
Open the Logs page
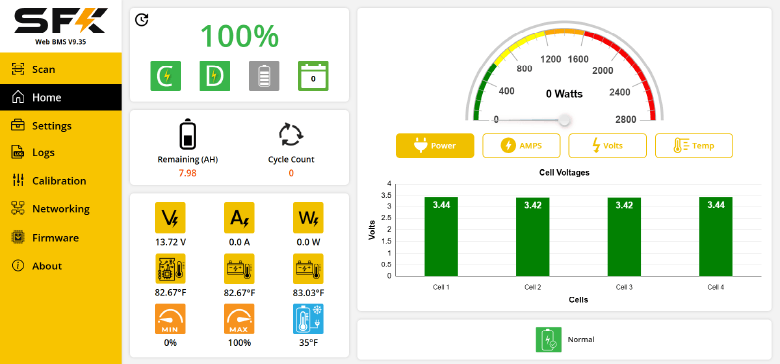pos(61,153)
